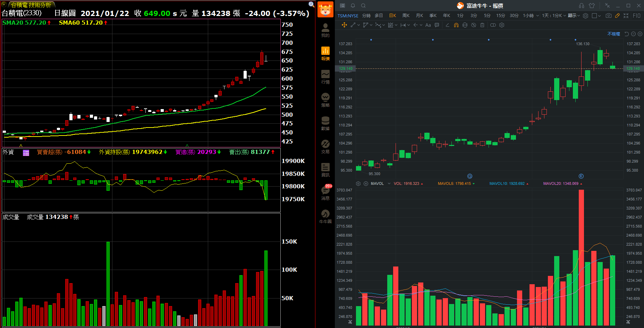This screenshot has height=328, width=644.
Task: Toggle the orange drawing pencil tool
Action: pos(617,16)
